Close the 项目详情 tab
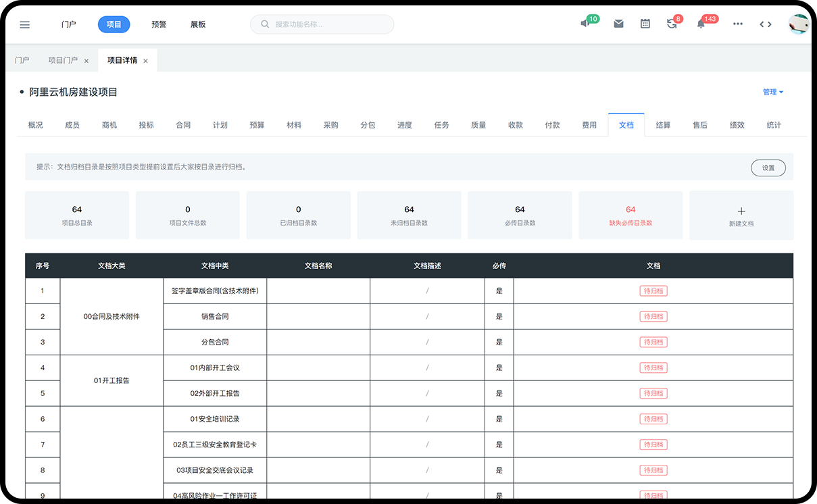Image resolution: width=817 pixels, height=504 pixels. [x=145, y=61]
